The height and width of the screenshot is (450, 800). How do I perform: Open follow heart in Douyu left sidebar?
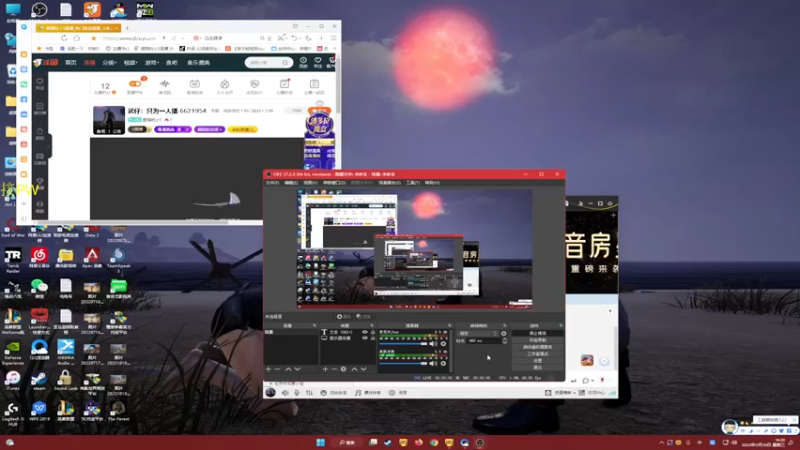click(x=40, y=84)
